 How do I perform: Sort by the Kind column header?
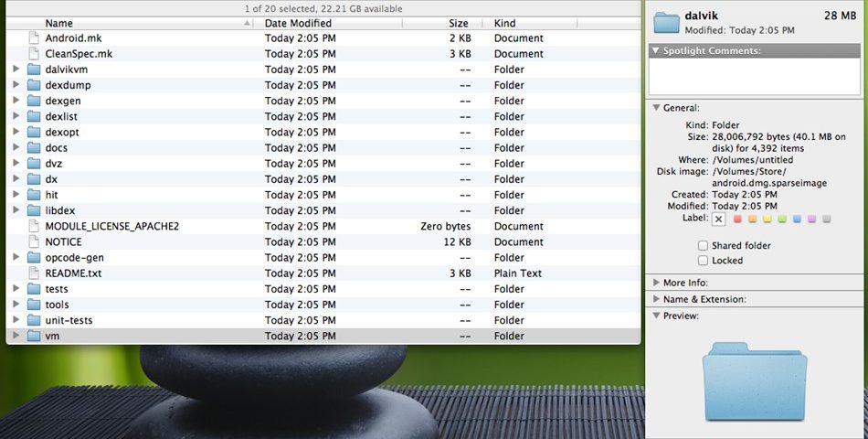[x=530, y=23]
